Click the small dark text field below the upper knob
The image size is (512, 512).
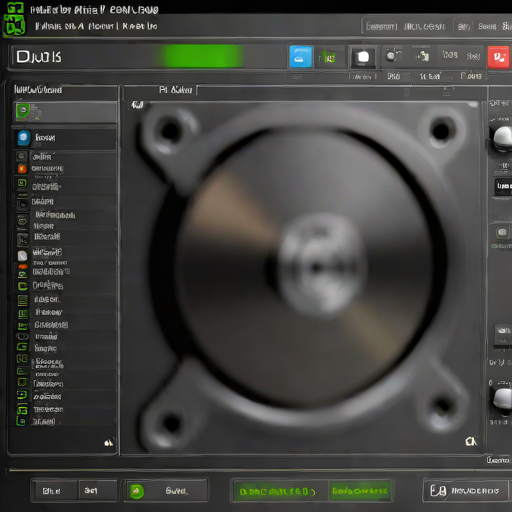pos(503,186)
